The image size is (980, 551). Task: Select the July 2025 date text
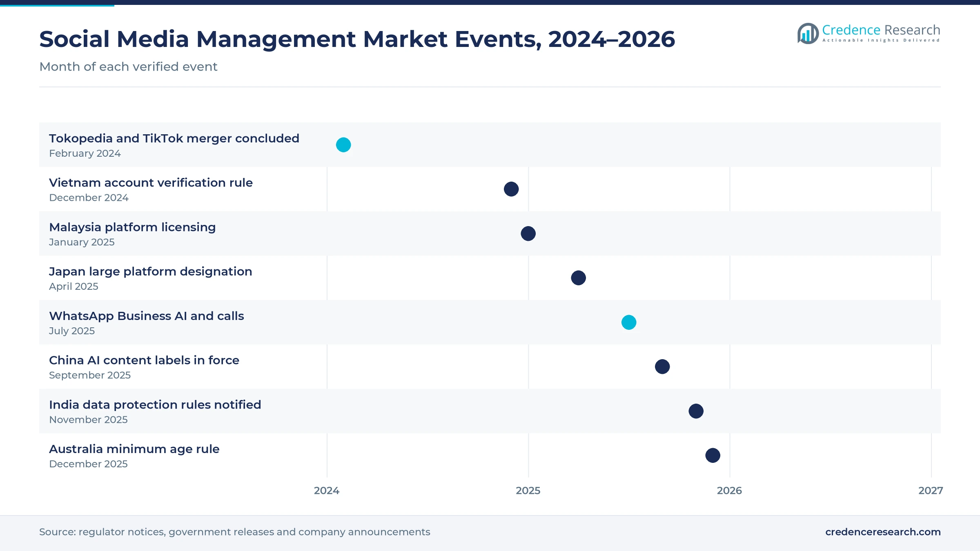(x=72, y=331)
